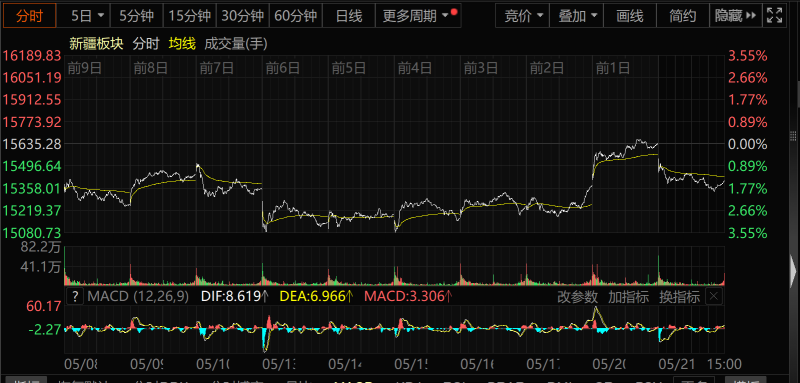Switch to the 分时 tab

(29, 16)
